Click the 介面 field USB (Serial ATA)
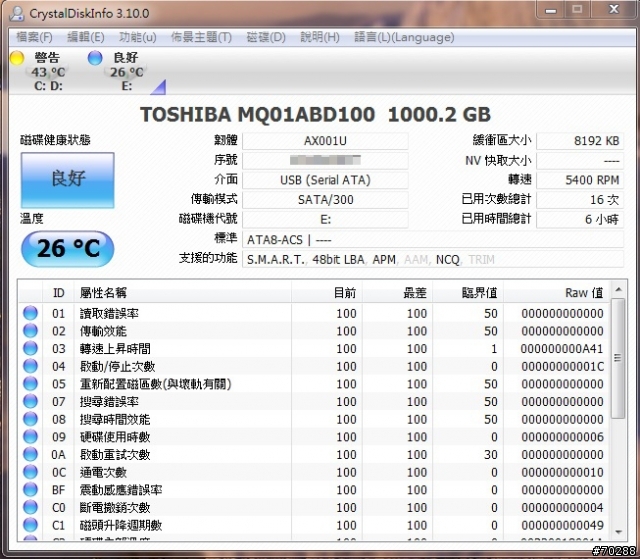This screenshot has width=640, height=559. coord(325,180)
